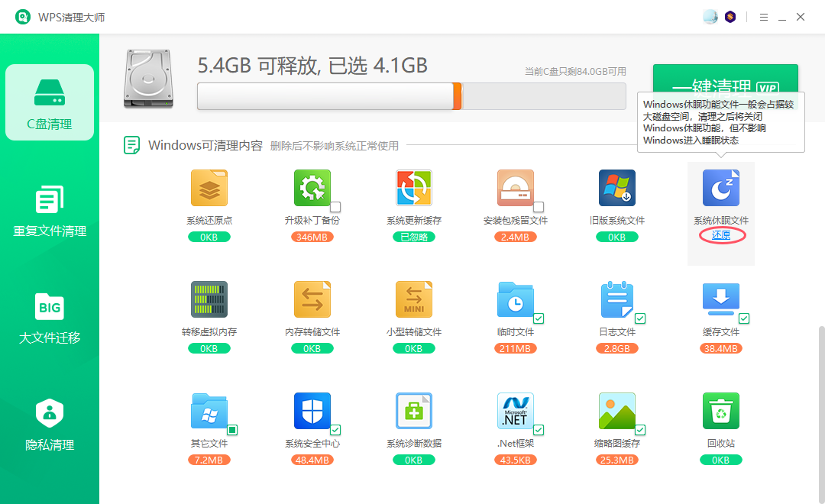The height and width of the screenshot is (504, 825).
Task: Click the 系统还原点 icon
Action: point(209,188)
